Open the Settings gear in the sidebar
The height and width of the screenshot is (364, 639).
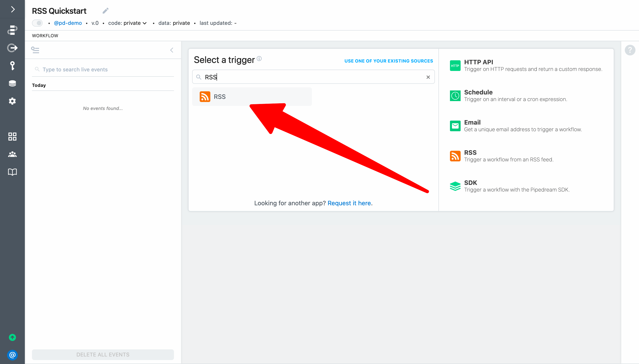click(x=12, y=101)
